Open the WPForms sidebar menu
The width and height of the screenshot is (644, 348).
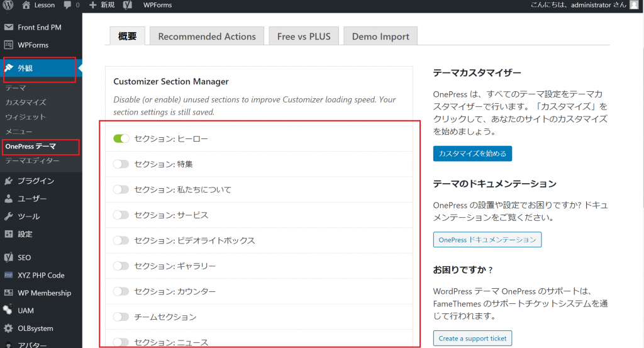coord(33,45)
